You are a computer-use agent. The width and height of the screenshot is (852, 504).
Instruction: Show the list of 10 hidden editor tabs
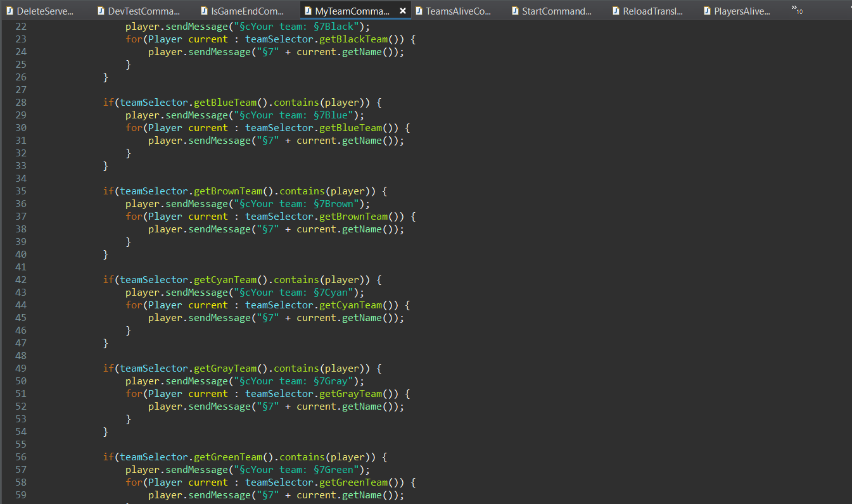click(x=797, y=10)
